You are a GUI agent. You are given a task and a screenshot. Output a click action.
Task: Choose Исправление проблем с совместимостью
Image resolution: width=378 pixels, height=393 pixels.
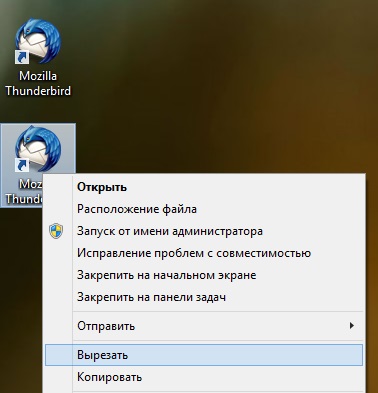[204, 253]
